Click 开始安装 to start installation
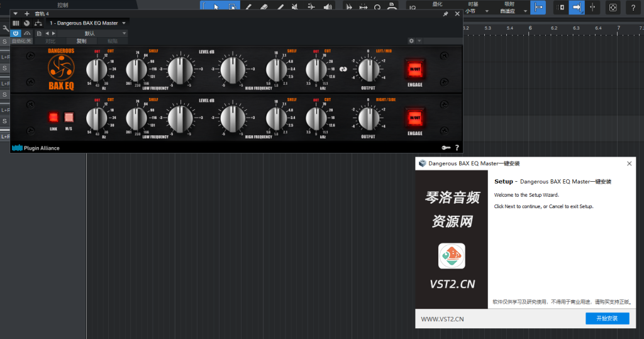Viewport: 644px width, 339px height. (x=607, y=318)
